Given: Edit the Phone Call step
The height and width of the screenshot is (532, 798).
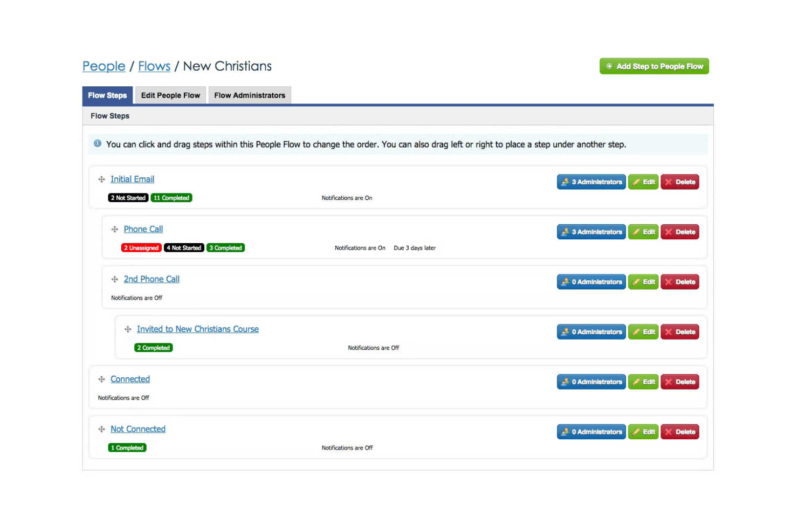Looking at the screenshot, I should coord(643,232).
